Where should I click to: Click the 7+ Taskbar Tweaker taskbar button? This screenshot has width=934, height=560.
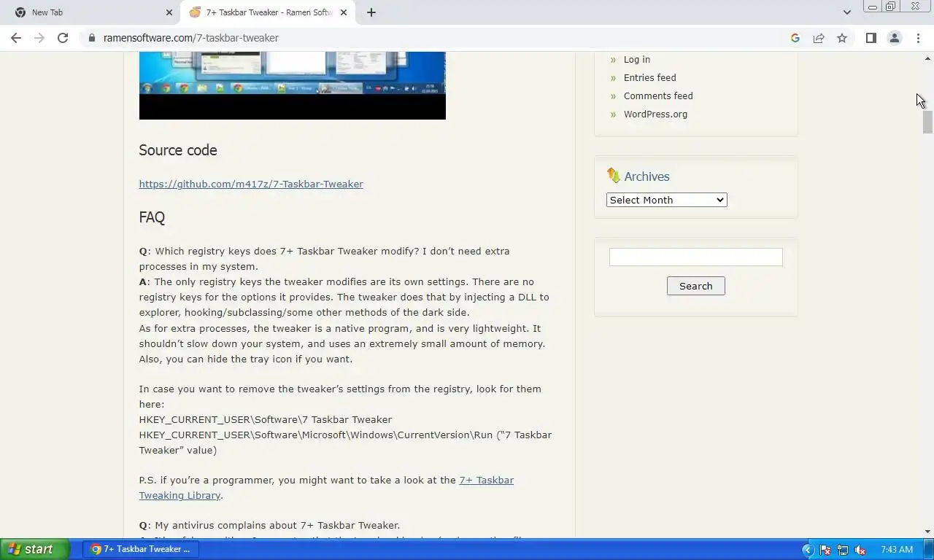[x=141, y=549]
